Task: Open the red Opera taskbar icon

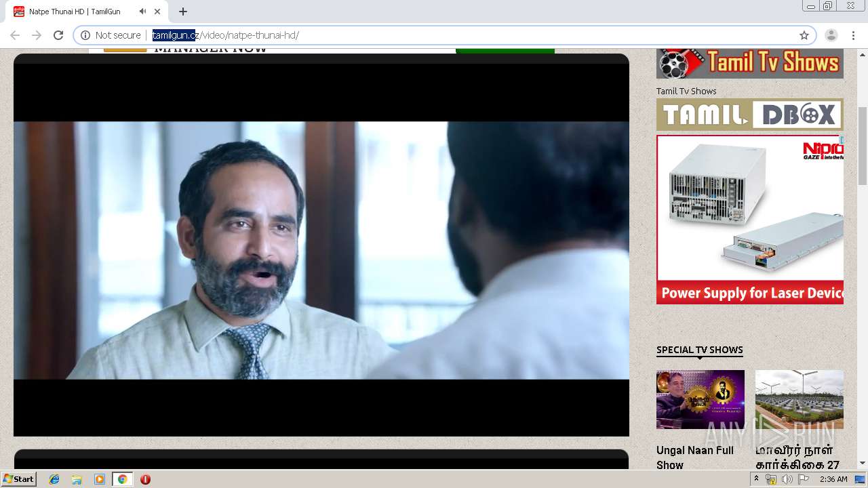Action: point(145,479)
